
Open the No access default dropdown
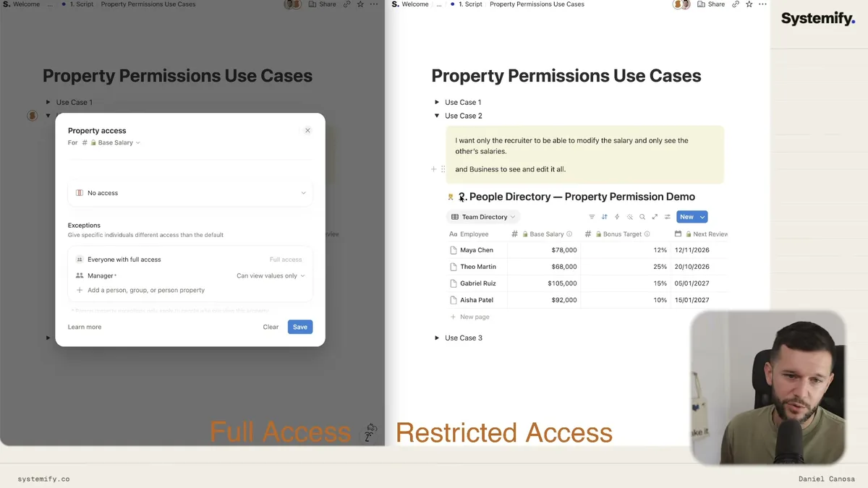190,193
